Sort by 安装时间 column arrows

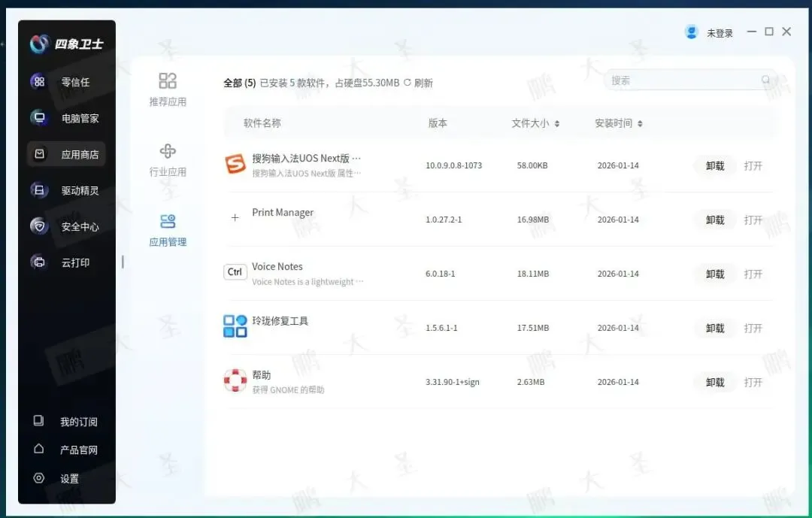[x=640, y=123]
